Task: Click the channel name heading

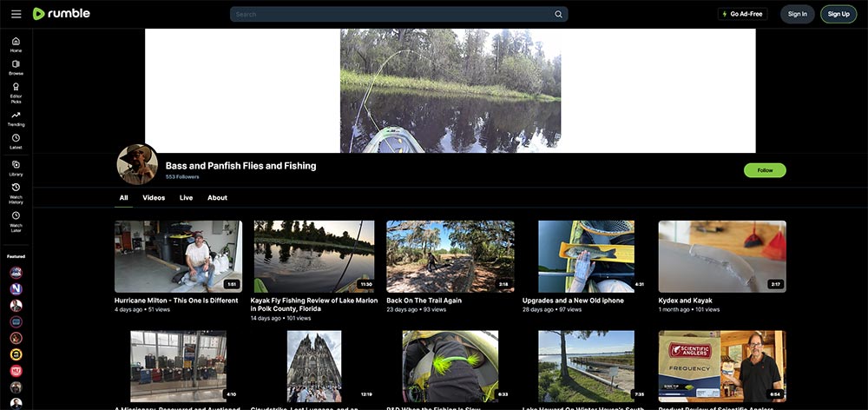Action: click(240, 166)
